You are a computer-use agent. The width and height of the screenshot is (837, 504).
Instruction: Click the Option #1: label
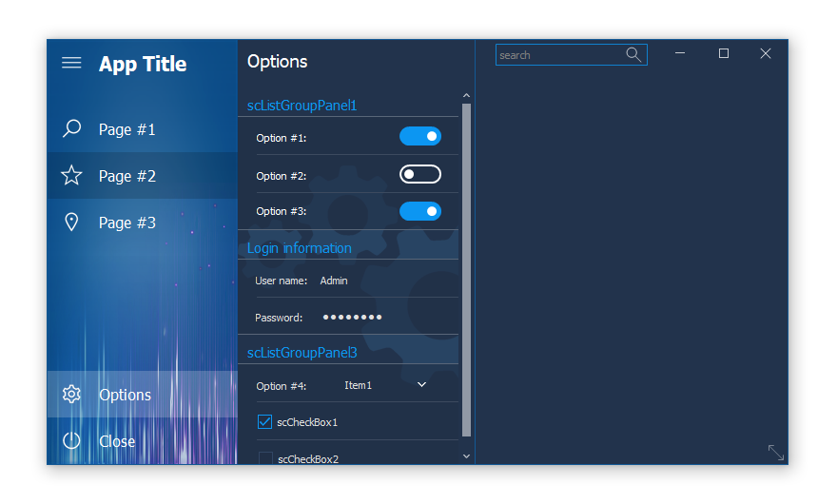[282, 138]
